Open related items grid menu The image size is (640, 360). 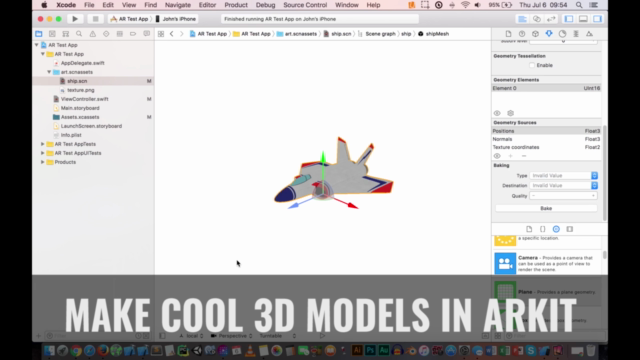[x=161, y=34]
